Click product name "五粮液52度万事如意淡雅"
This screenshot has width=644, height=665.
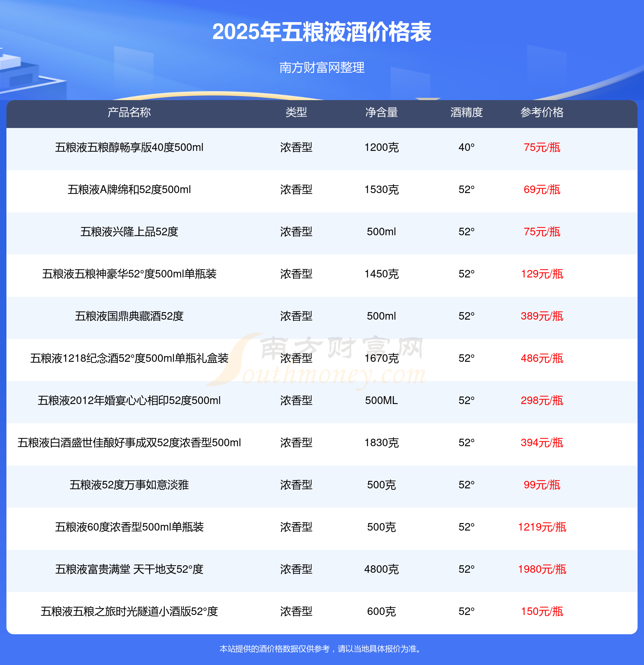129,485
